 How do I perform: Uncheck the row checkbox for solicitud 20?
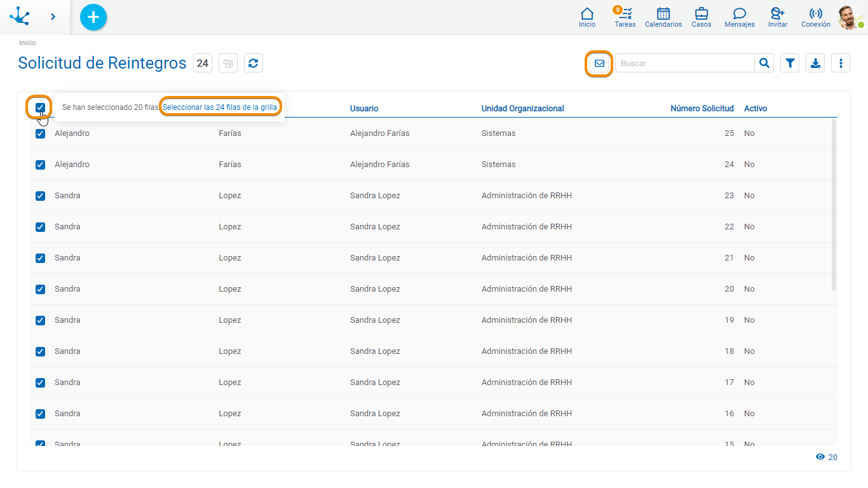[x=40, y=289]
